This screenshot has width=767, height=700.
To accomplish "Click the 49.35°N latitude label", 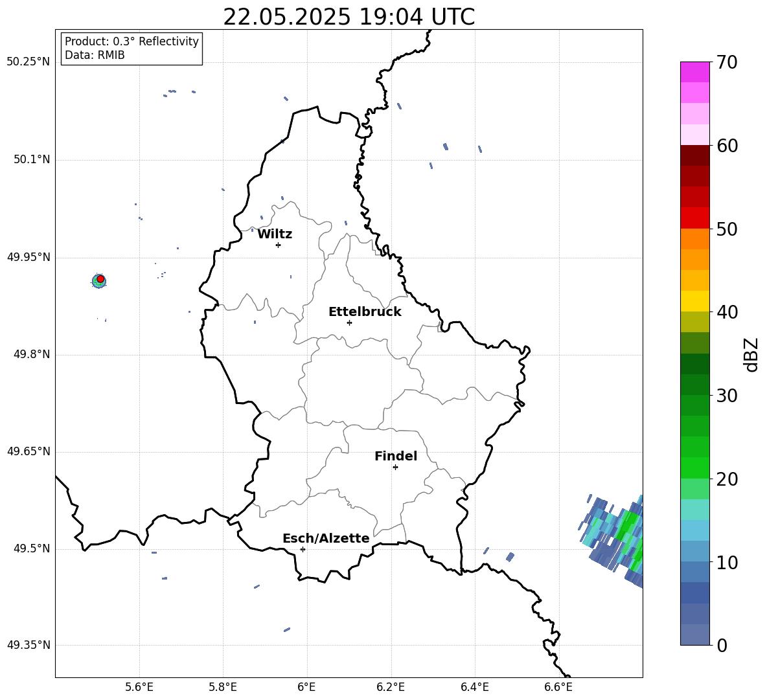I will point(28,645).
